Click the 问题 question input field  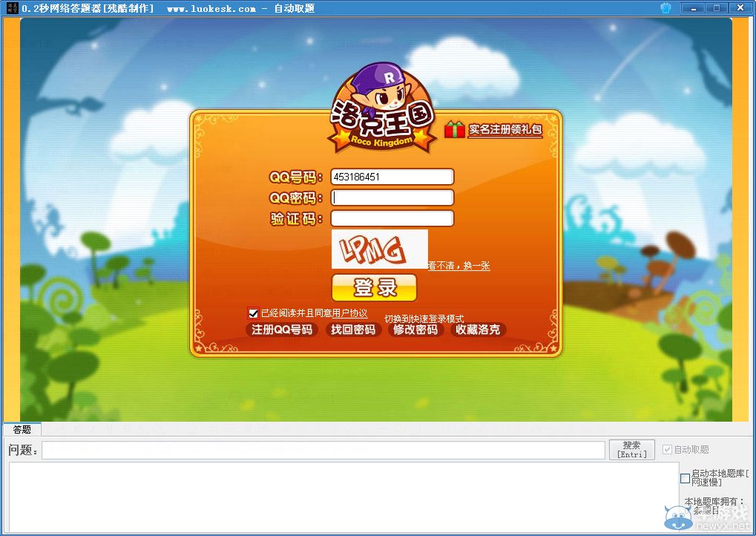click(x=323, y=450)
